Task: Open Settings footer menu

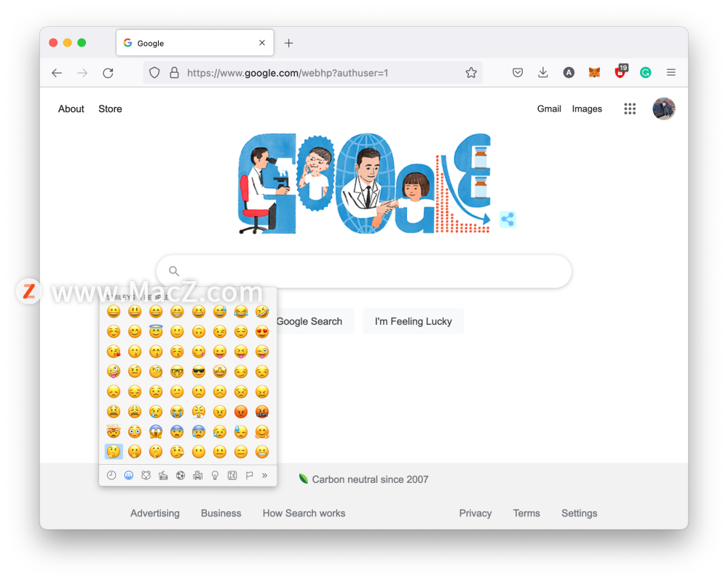Action: coord(579,514)
